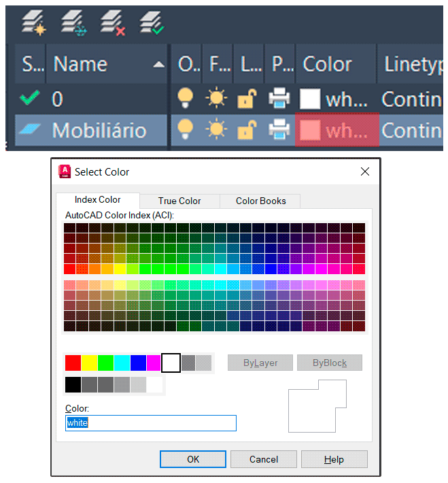The height and width of the screenshot is (483, 448).
Task: Click Continuous linetype of layer 0
Action: click(x=412, y=99)
